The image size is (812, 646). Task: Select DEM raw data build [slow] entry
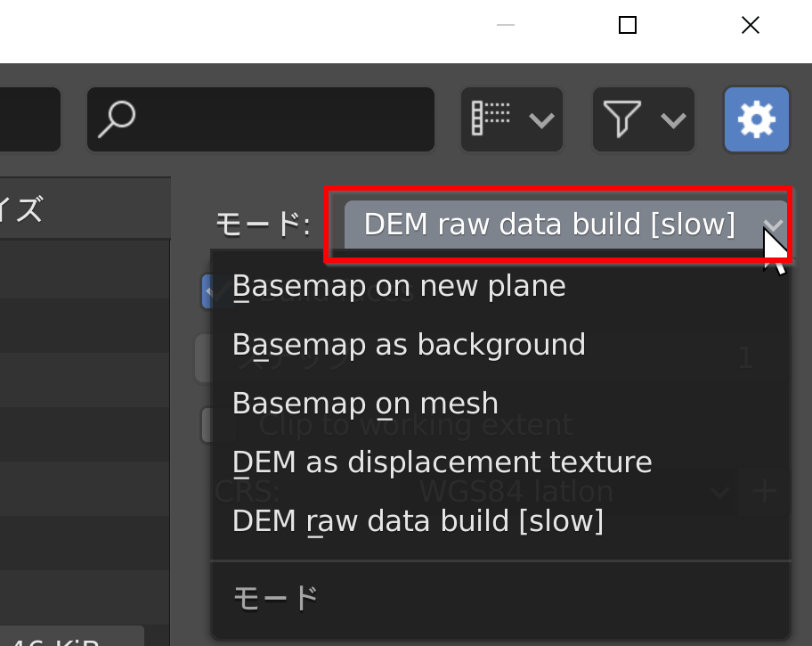click(418, 521)
